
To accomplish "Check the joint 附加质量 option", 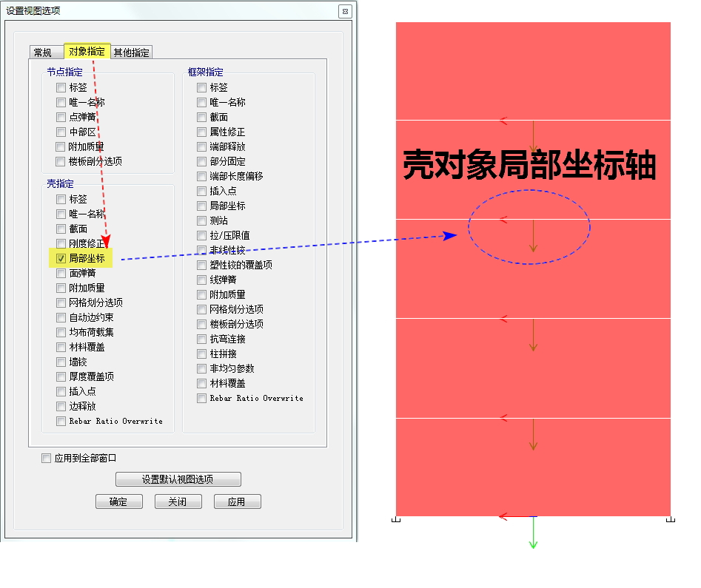I will pyautogui.click(x=61, y=146).
